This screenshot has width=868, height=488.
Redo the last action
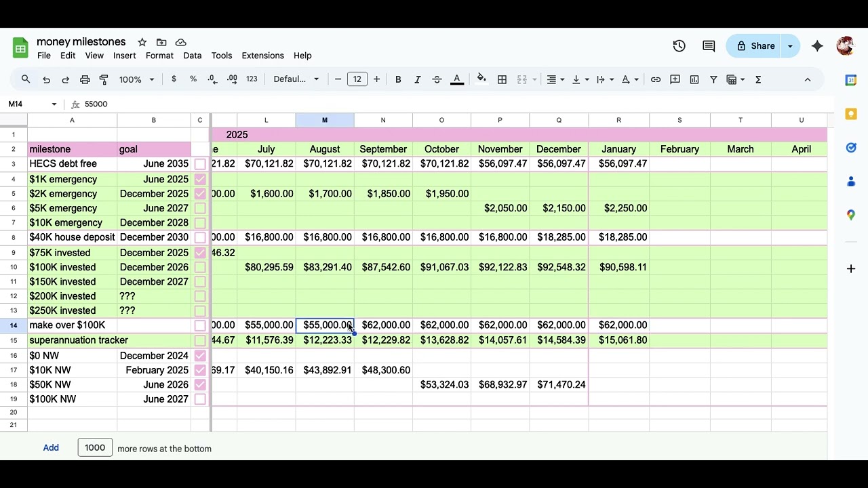point(65,79)
